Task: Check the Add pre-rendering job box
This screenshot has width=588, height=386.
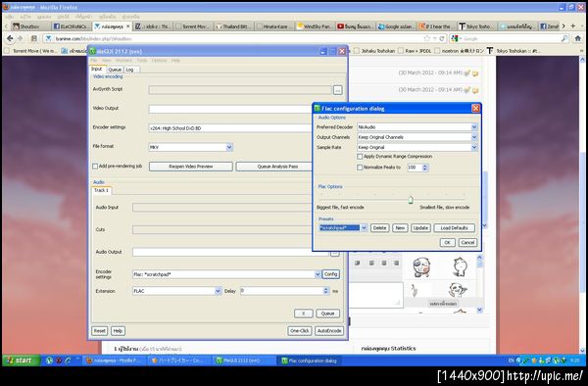Action: tap(95, 166)
